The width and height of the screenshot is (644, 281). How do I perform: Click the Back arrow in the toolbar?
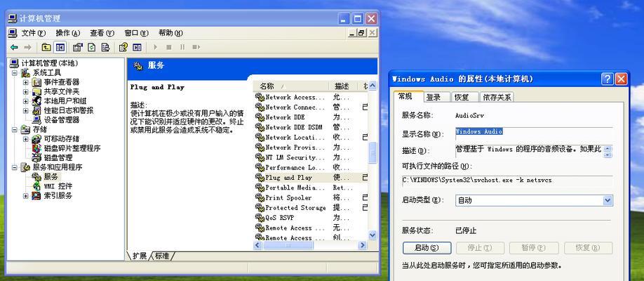[x=14, y=47]
